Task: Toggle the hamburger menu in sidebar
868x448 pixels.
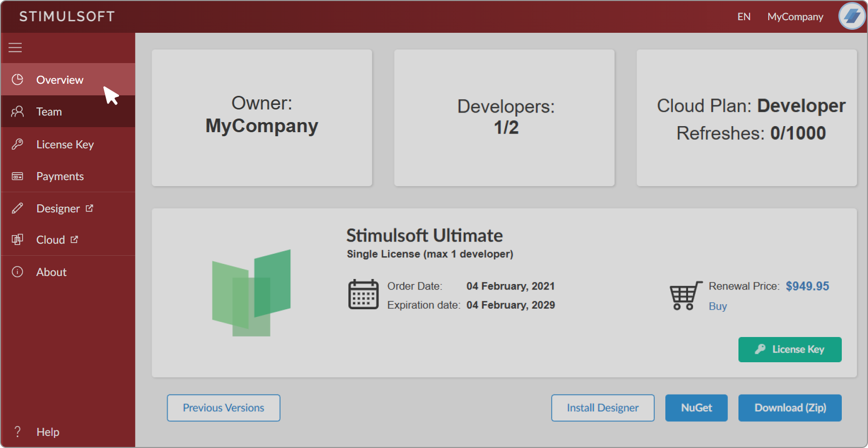Action: [x=15, y=47]
